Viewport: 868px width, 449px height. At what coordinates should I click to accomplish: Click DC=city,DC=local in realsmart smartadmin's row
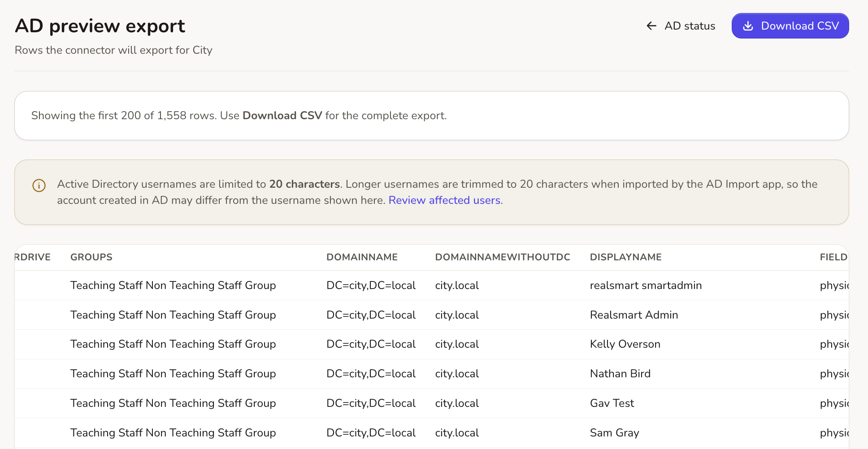click(x=371, y=285)
